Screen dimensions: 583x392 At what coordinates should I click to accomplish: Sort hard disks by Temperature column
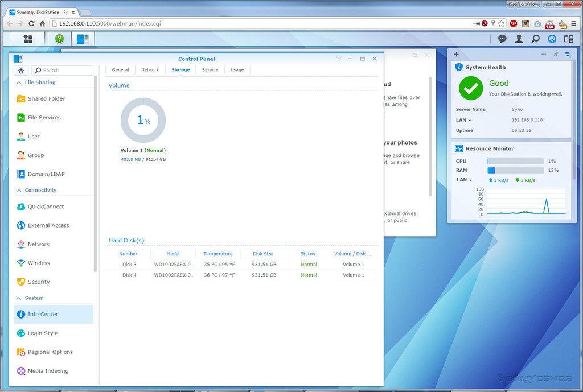218,254
